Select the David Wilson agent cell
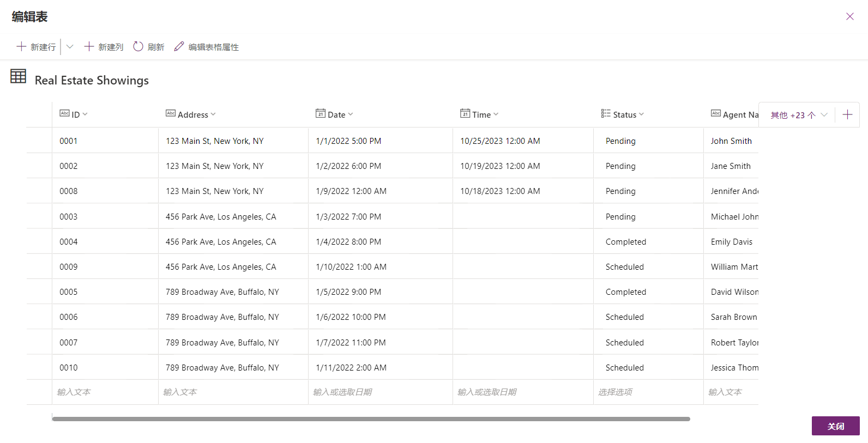868x443 pixels. click(731, 292)
